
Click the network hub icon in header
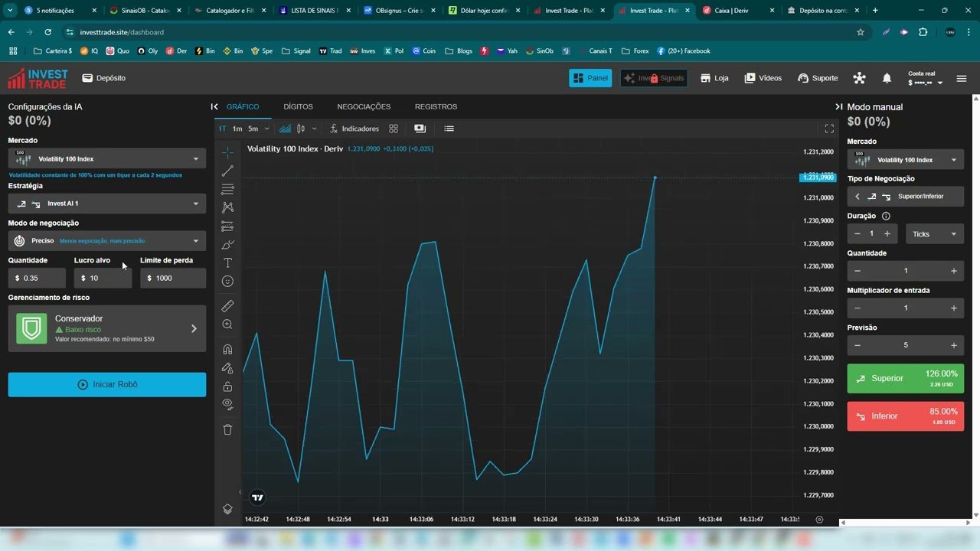(859, 78)
